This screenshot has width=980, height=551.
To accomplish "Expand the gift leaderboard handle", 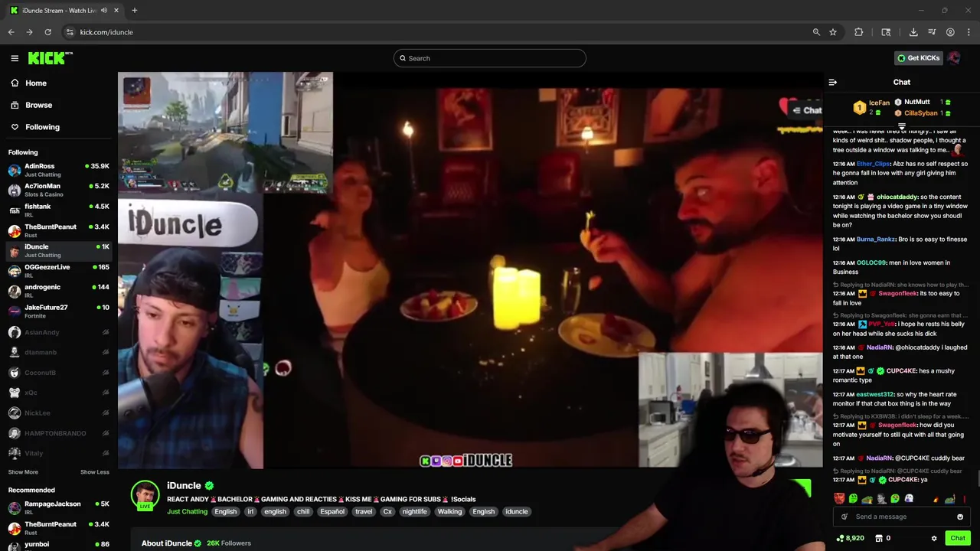I will (x=902, y=126).
